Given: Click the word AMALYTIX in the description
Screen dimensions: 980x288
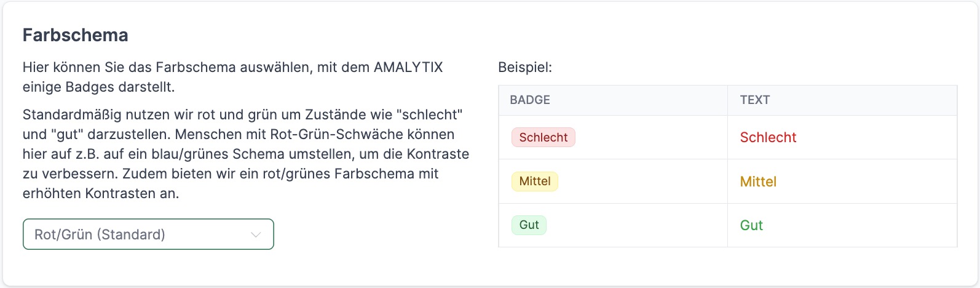Looking at the screenshot, I should (x=408, y=67).
